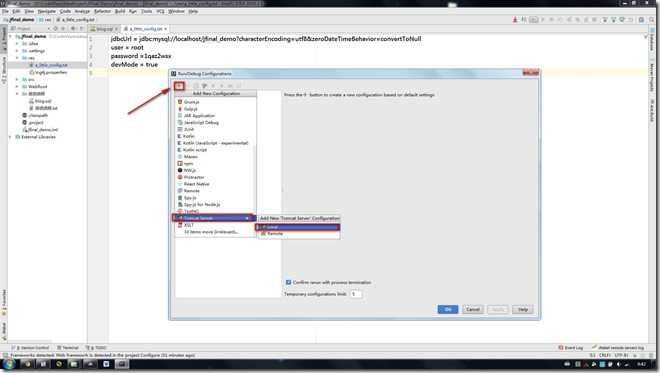Click Help in Run/Debug Configurations
This screenshot has height=373, width=660.
[x=523, y=309]
